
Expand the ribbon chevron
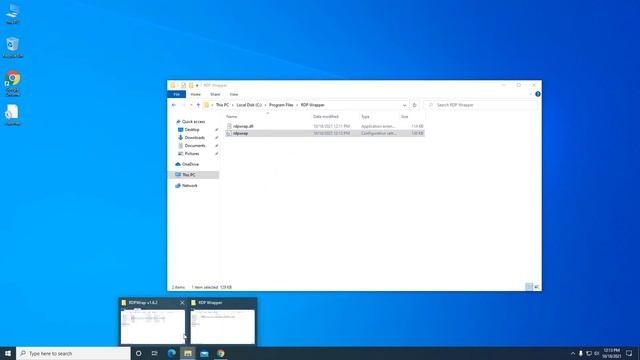tap(530, 94)
